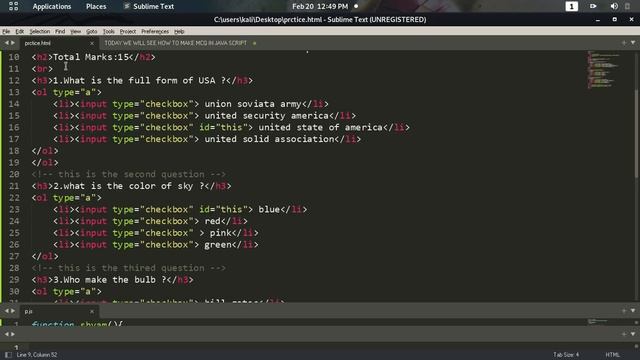Open the Tools menu
The image size is (640, 360).
pos(109,31)
